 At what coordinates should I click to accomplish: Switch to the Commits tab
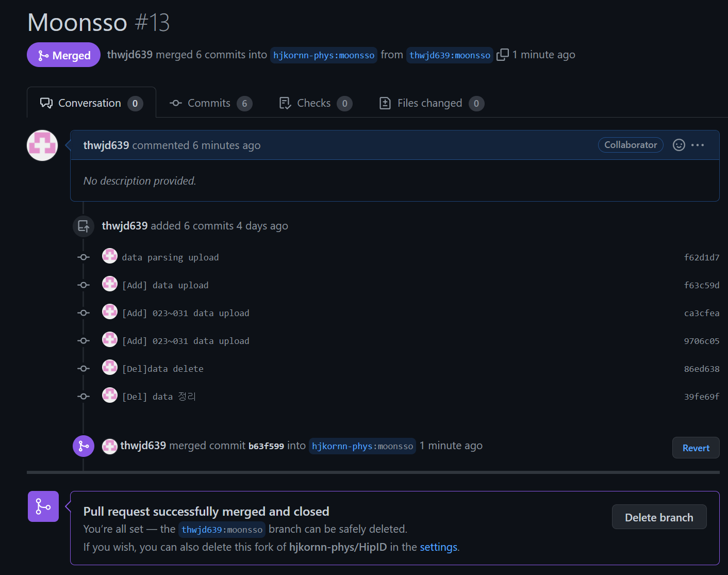(x=209, y=103)
